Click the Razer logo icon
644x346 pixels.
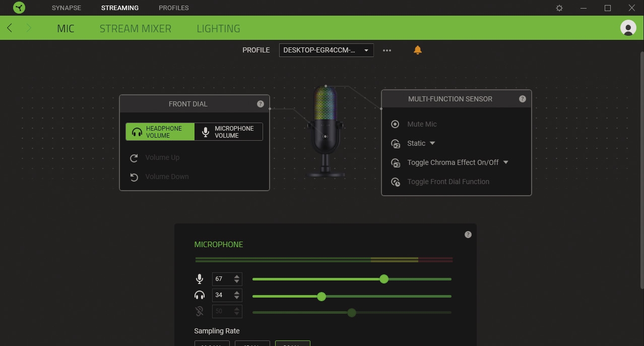pyautogui.click(x=19, y=8)
